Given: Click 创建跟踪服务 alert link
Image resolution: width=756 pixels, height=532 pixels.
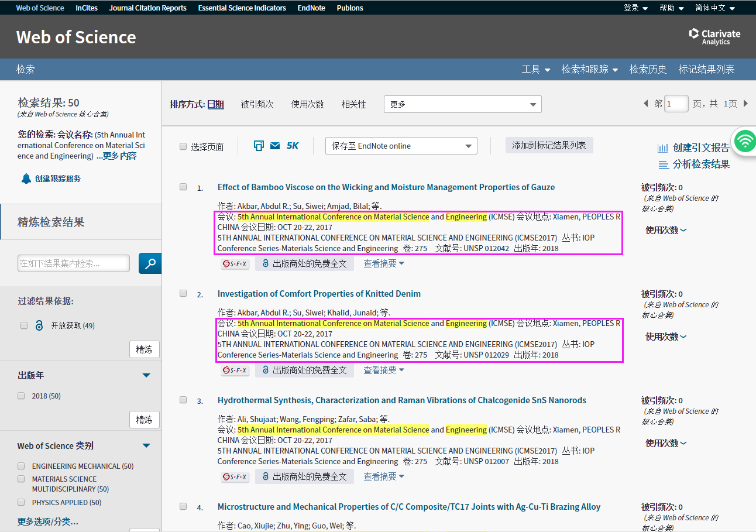Looking at the screenshot, I should tap(51, 179).
